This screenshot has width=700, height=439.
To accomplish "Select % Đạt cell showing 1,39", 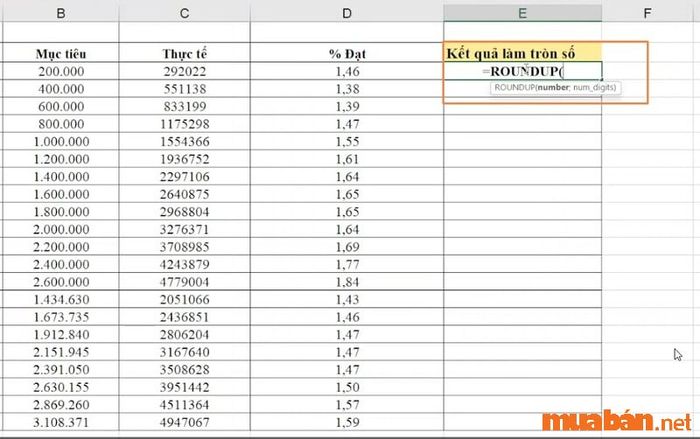I will (347, 106).
